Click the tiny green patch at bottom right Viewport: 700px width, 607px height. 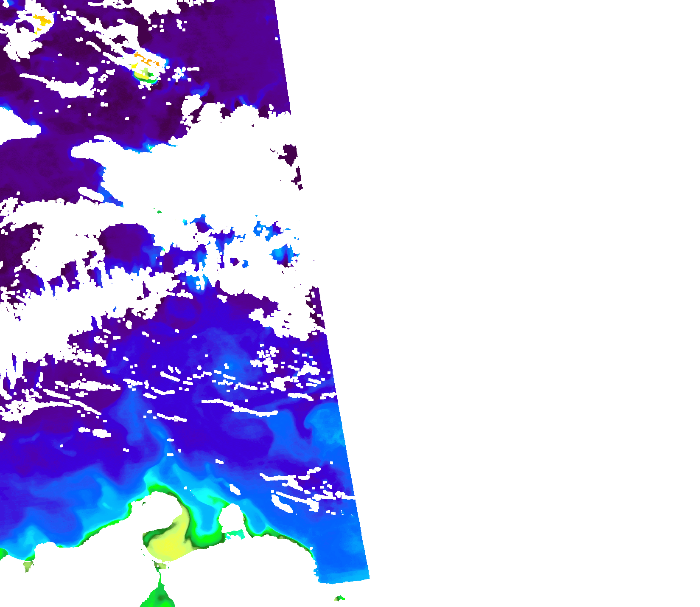339,598
